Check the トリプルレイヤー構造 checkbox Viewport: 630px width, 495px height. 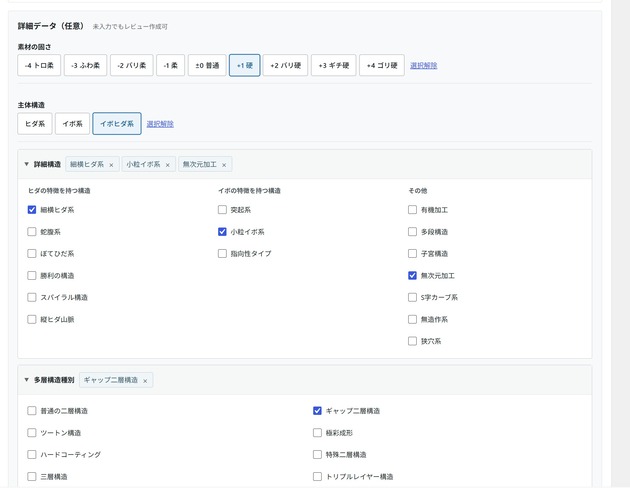pyautogui.click(x=317, y=477)
